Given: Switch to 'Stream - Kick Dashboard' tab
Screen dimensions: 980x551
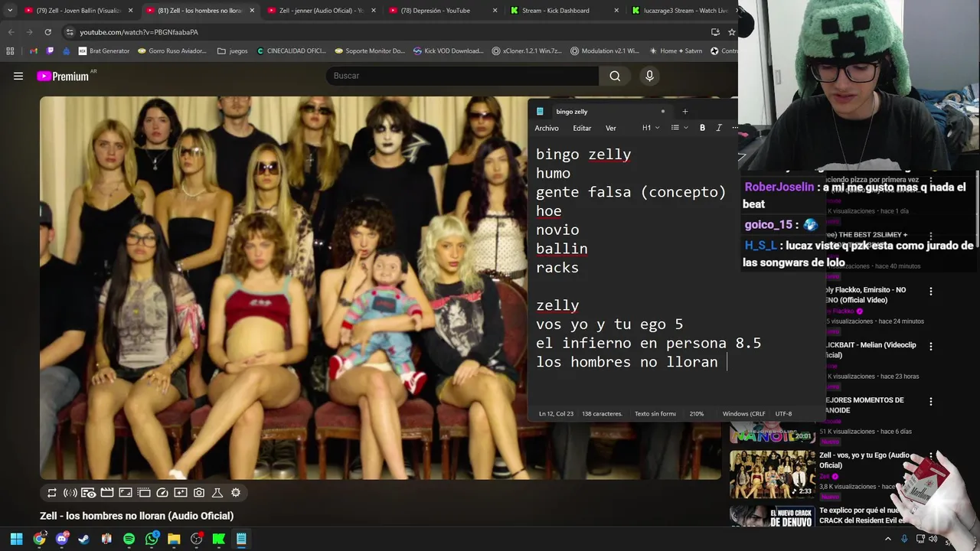Looking at the screenshot, I should point(563,11).
